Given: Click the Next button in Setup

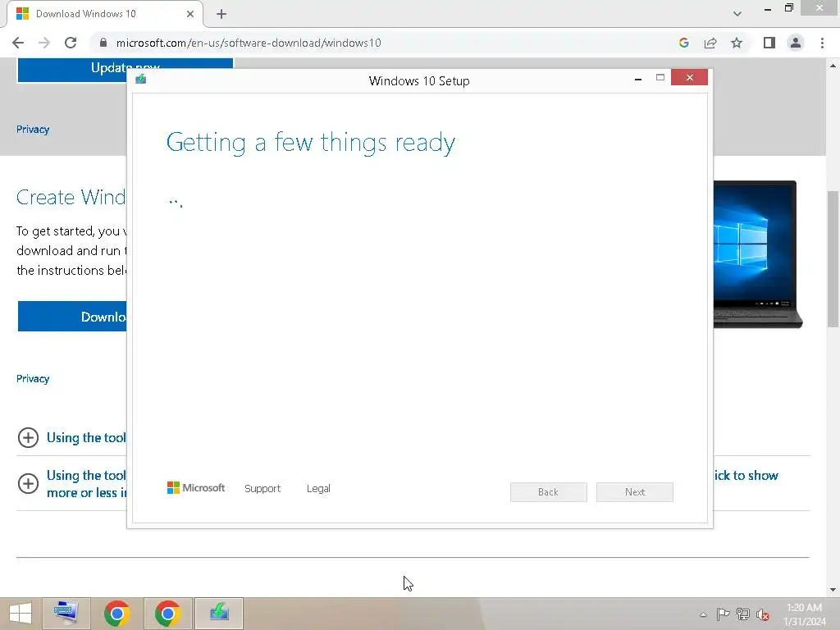Looking at the screenshot, I should pyautogui.click(x=635, y=492).
